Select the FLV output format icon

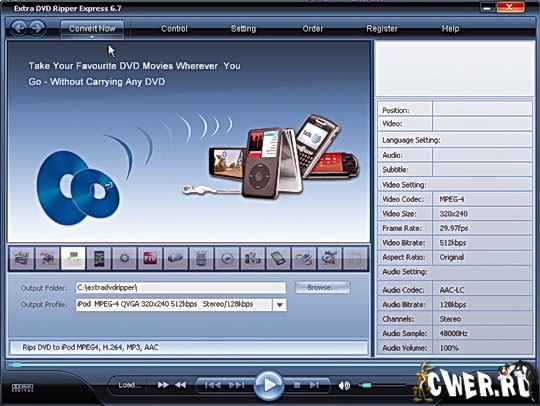[x=150, y=258]
